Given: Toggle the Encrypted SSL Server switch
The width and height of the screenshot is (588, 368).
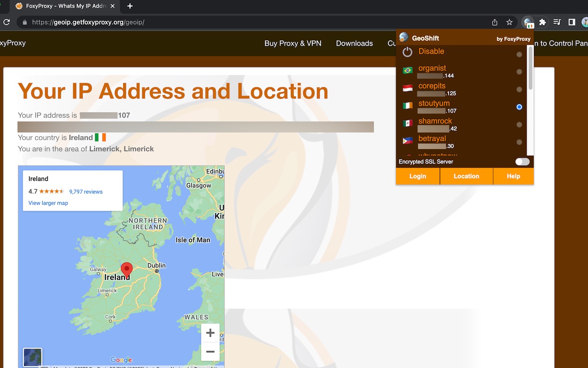Looking at the screenshot, I should click(522, 161).
